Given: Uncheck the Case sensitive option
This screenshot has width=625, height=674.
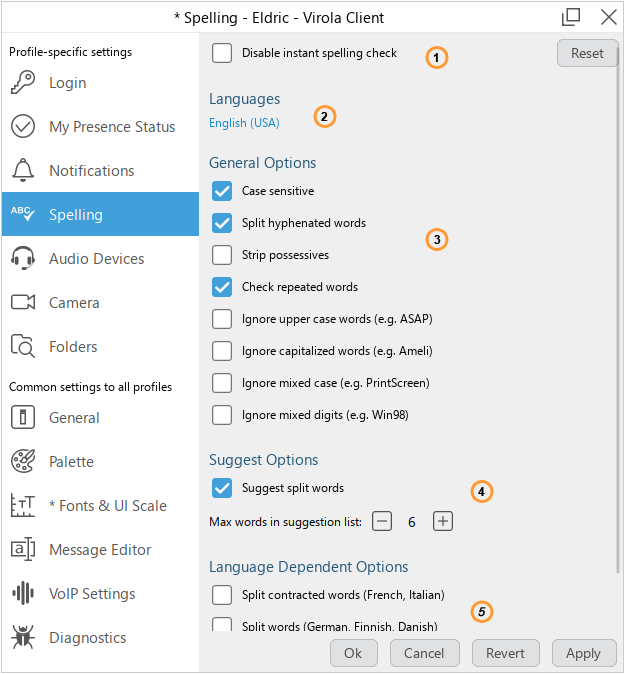Looking at the screenshot, I should coord(222,191).
